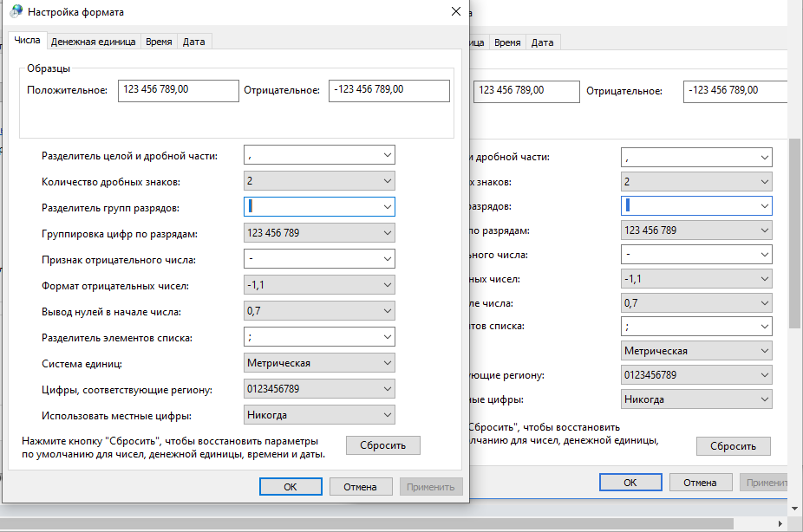Close the Настройка формата dialog

455,12
